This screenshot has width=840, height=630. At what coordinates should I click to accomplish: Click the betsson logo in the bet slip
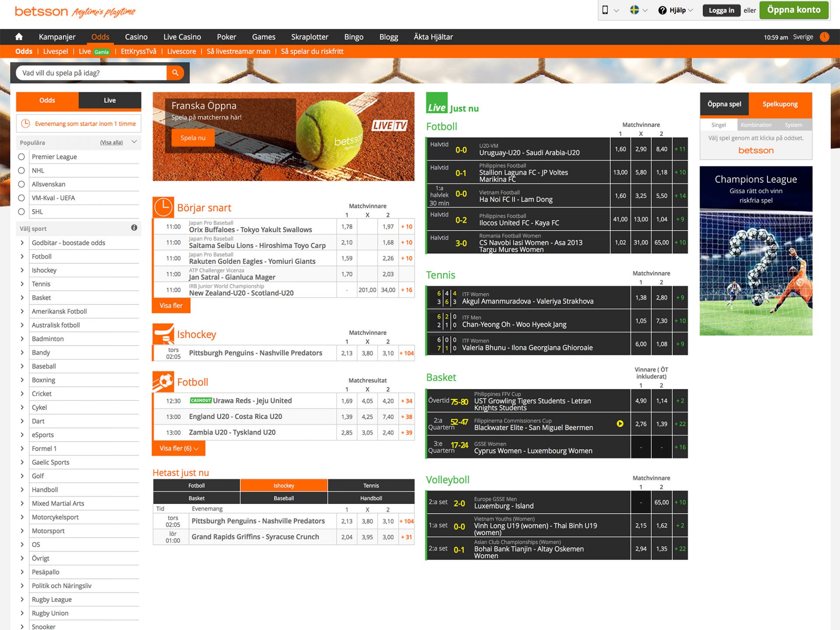pyautogui.click(x=756, y=150)
